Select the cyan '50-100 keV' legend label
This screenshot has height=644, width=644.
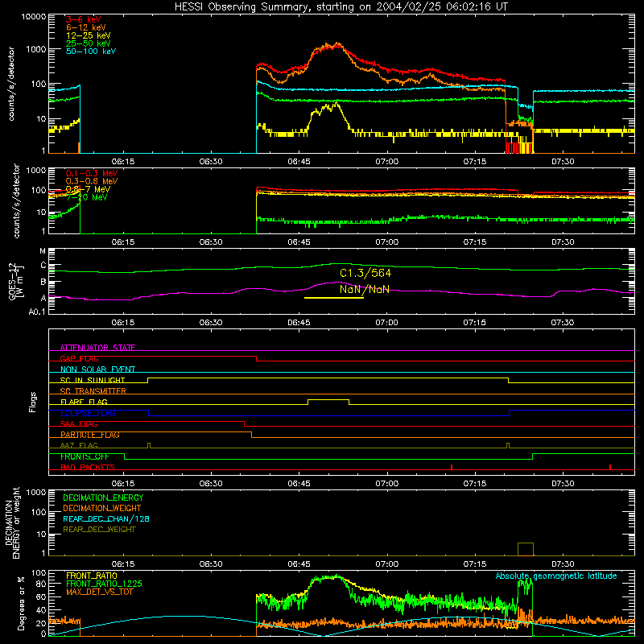(91, 52)
